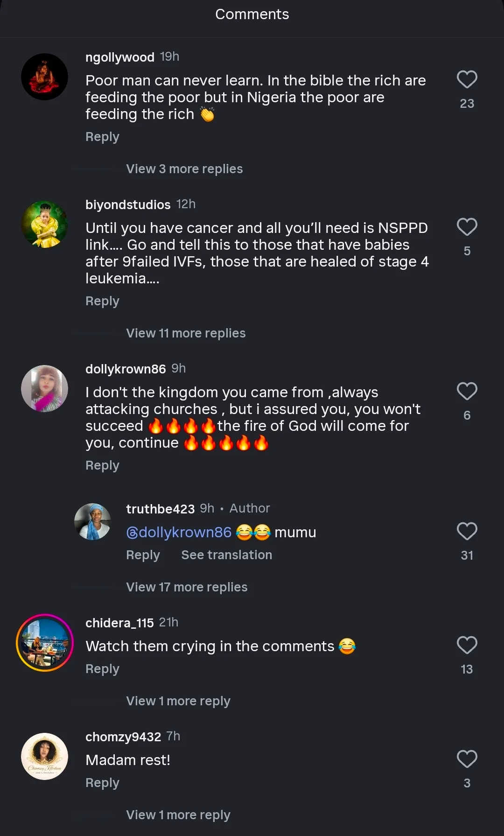Open chidera_115's story ring avatar
504x836 pixels.
click(45, 643)
